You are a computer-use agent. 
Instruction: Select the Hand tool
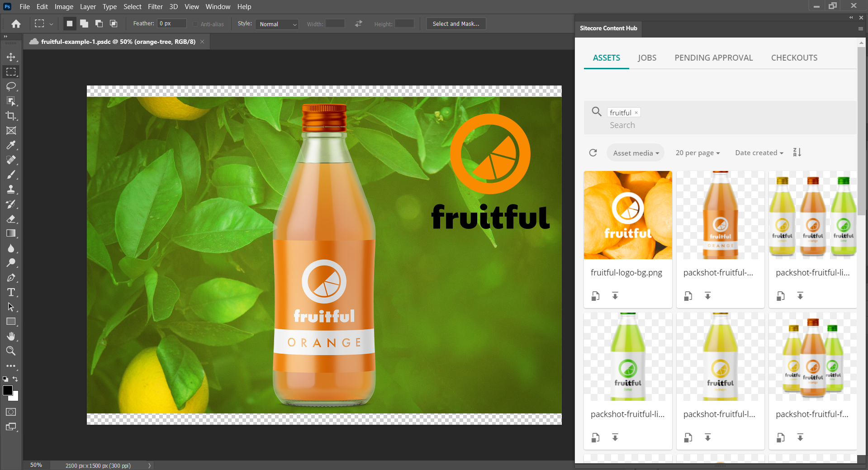[x=11, y=336]
